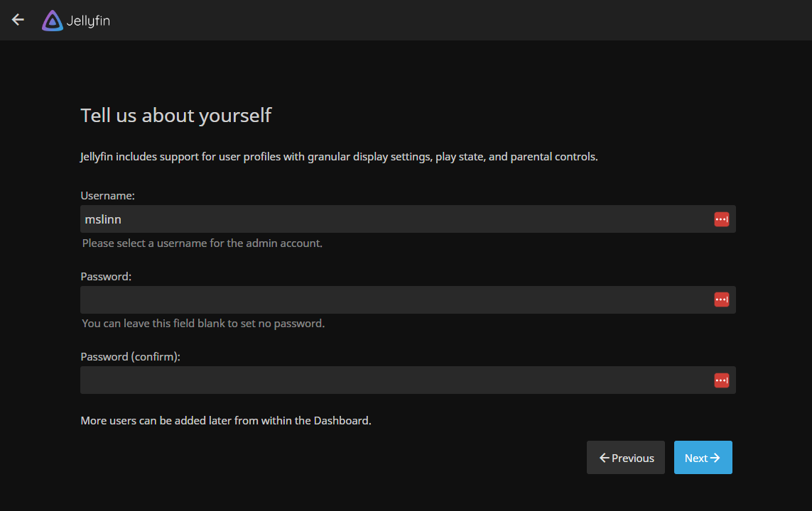Click into the Password (confirm) field
Viewport: 812px width, 511px height.
click(x=391, y=380)
